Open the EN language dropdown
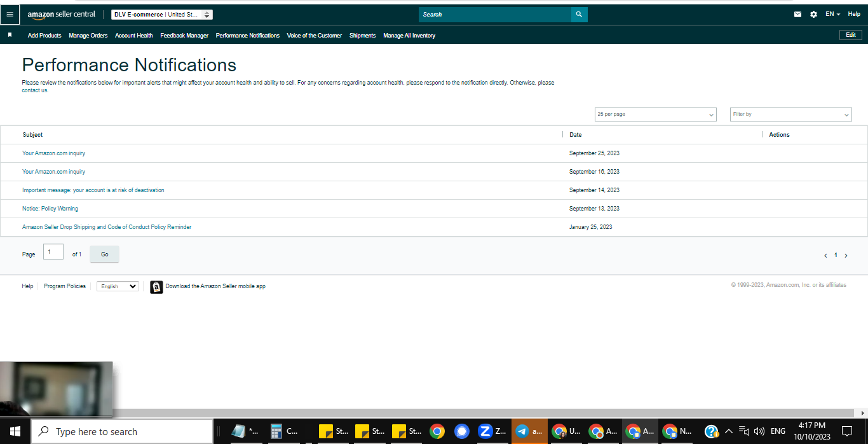The height and width of the screenshot is (444, 868). [832, 14]
